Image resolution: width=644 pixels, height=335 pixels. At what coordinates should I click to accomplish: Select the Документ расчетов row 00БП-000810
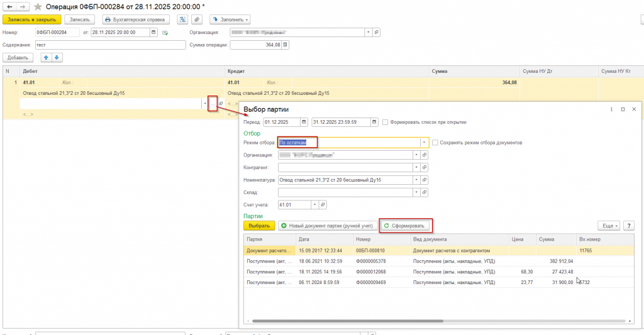click(x=439, y=250)
